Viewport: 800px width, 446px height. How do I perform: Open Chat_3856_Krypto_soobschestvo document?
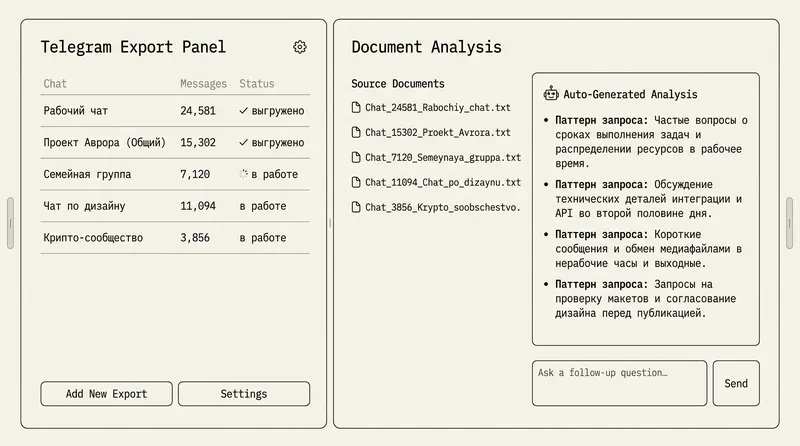(x=436, y=207)
